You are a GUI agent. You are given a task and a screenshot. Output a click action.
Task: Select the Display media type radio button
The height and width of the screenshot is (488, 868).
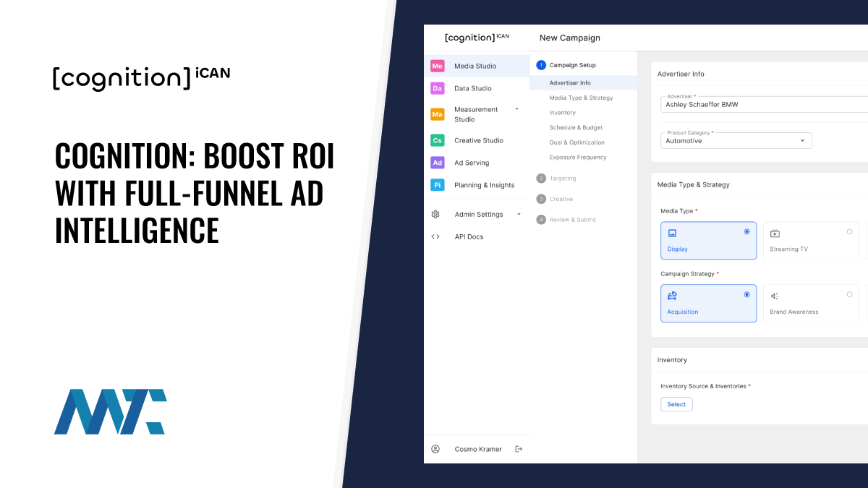tap(746, 232)
